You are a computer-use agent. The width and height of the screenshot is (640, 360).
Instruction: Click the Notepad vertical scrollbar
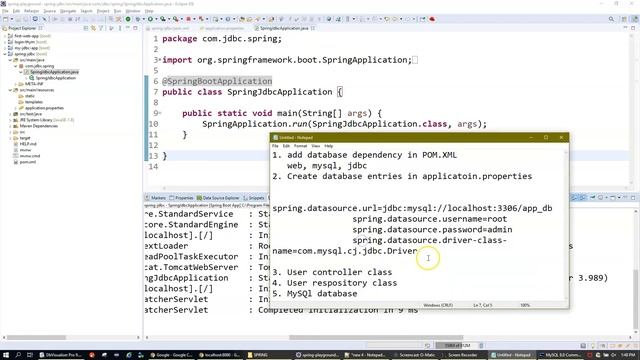tap(566, 224)
